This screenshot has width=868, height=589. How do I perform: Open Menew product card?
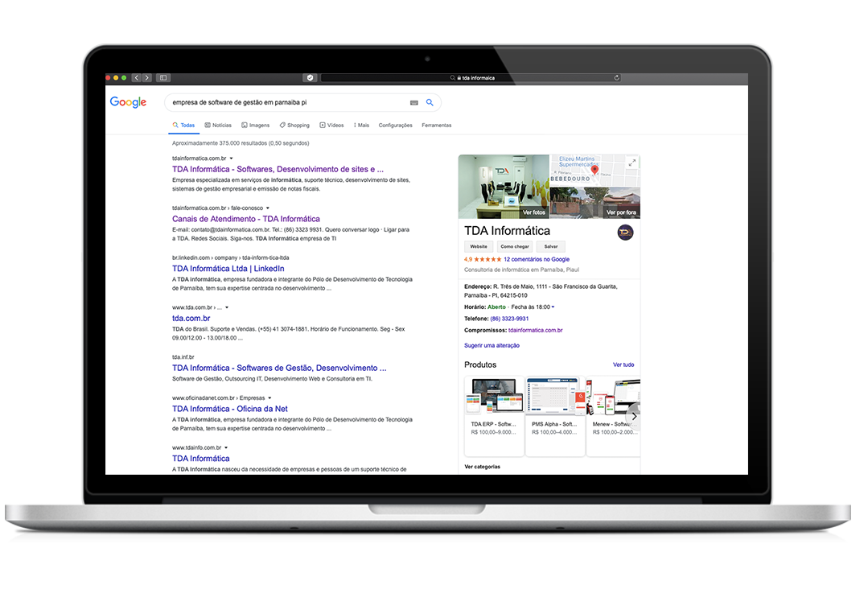coord(613,415)
